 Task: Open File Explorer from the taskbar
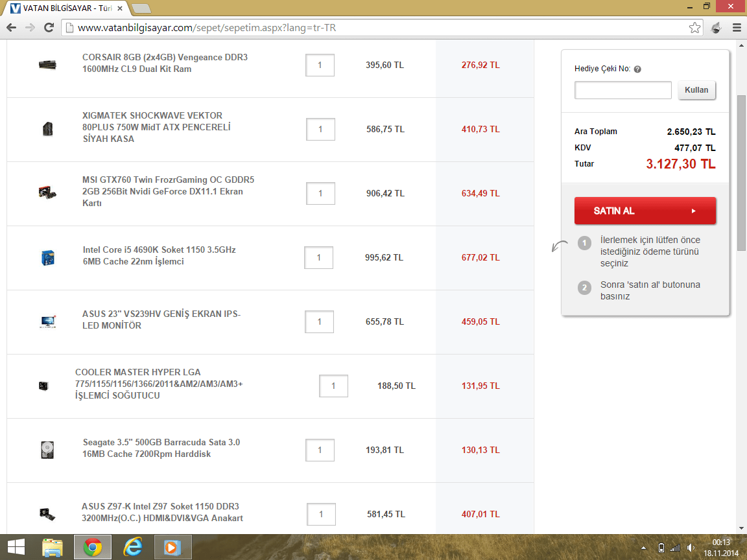click(x=53, y=547)
